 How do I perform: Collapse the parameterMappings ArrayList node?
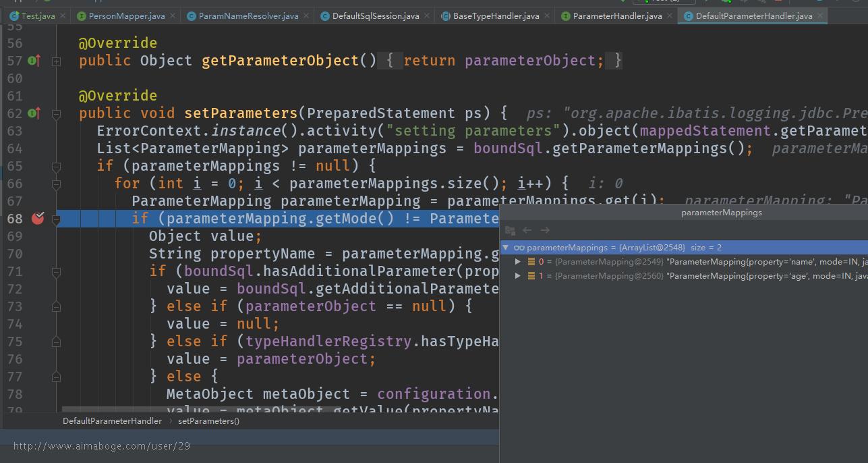tap(507, 248)
